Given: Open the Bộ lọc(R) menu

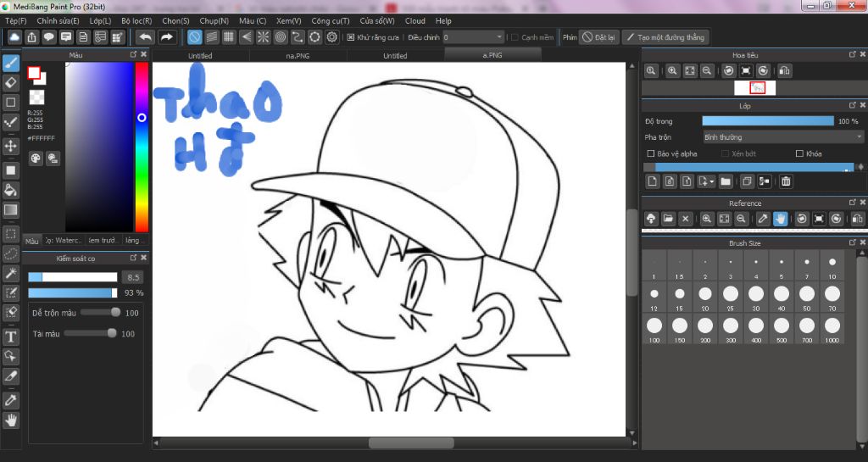Looking at the screenshot, I should tap(136, 20).
